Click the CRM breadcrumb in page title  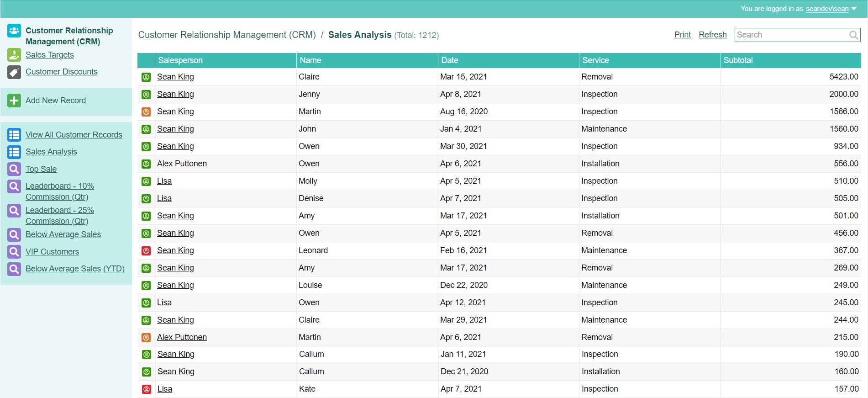(x=227, y=35)
